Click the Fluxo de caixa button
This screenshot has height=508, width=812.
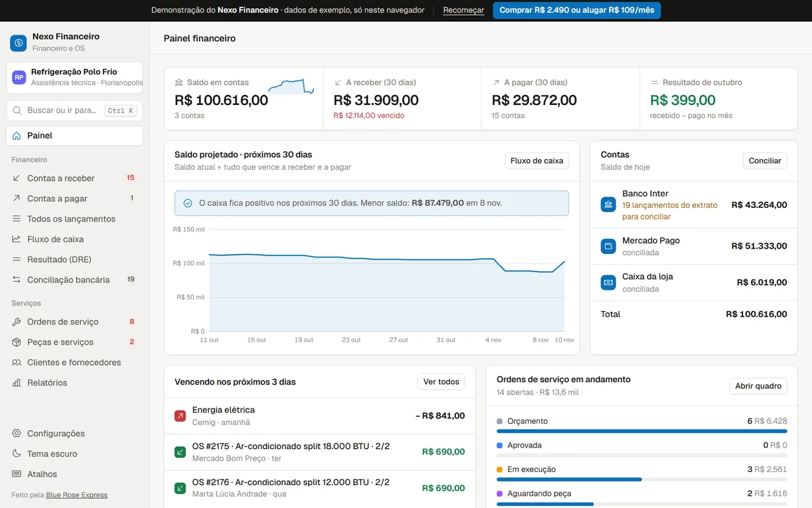[x=537, y=161]
